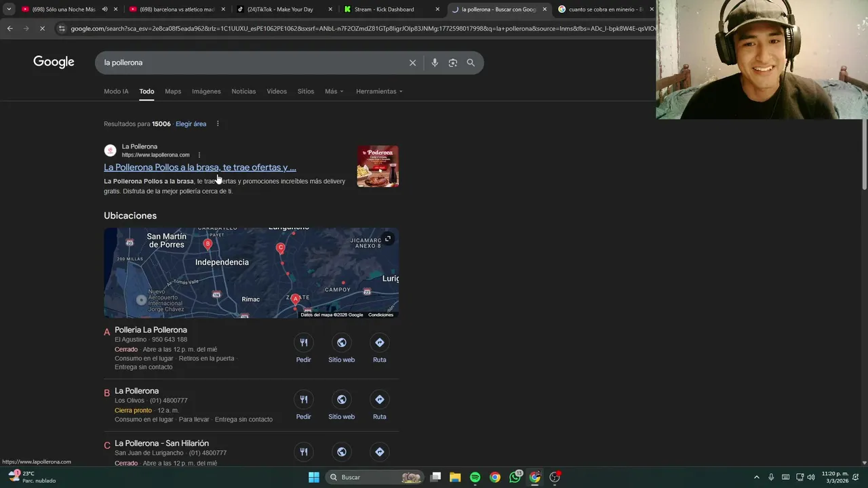Expand the map with the fullscreen icon

pyautogui.click(x=387, y=239)
